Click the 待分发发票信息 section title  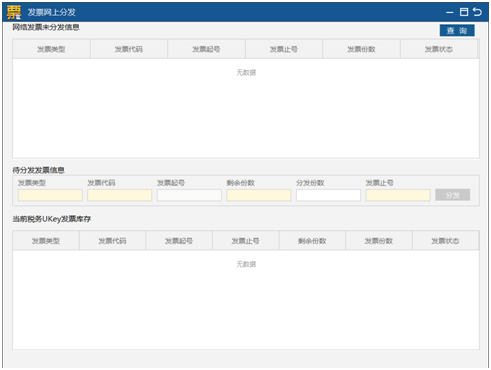point(39,170)
